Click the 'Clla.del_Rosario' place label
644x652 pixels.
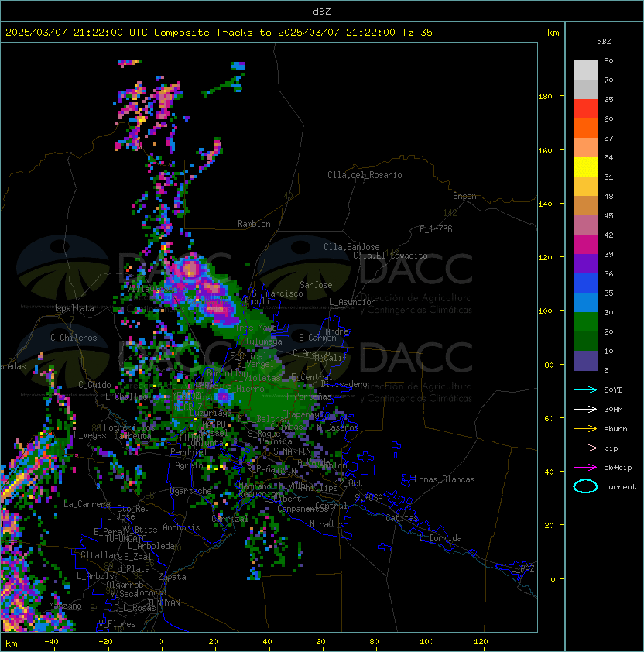click(x=365, y=175)
